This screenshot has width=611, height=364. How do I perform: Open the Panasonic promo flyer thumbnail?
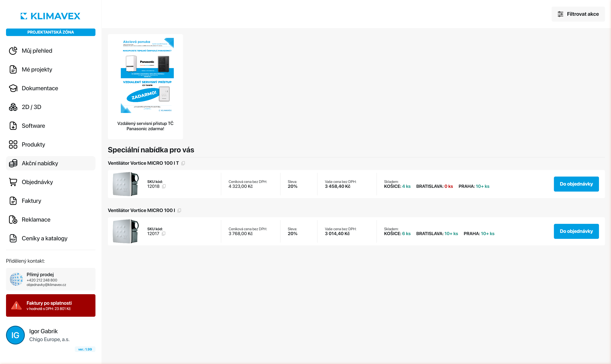pyautogui.click(x=147, y=75)
